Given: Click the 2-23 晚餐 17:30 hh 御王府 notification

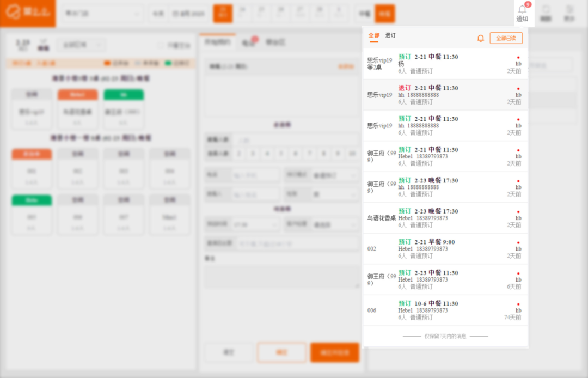Looking at the screenshot, I should point(445,187).
